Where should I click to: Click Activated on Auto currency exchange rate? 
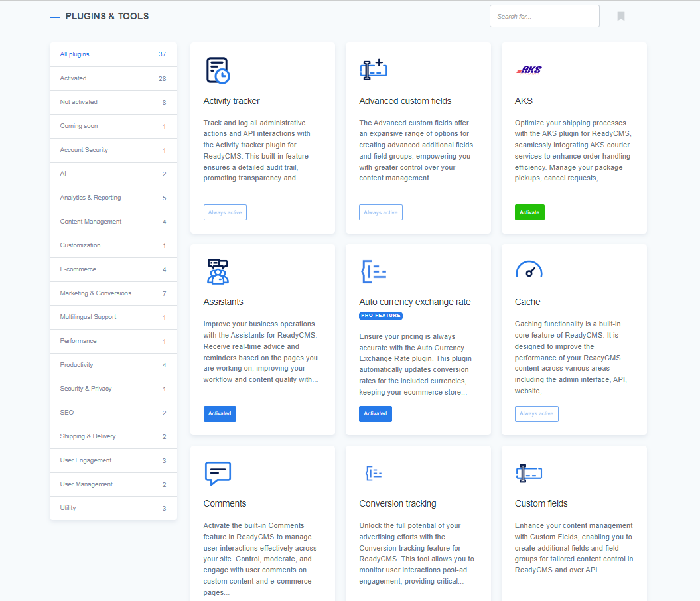coord(376,414)
